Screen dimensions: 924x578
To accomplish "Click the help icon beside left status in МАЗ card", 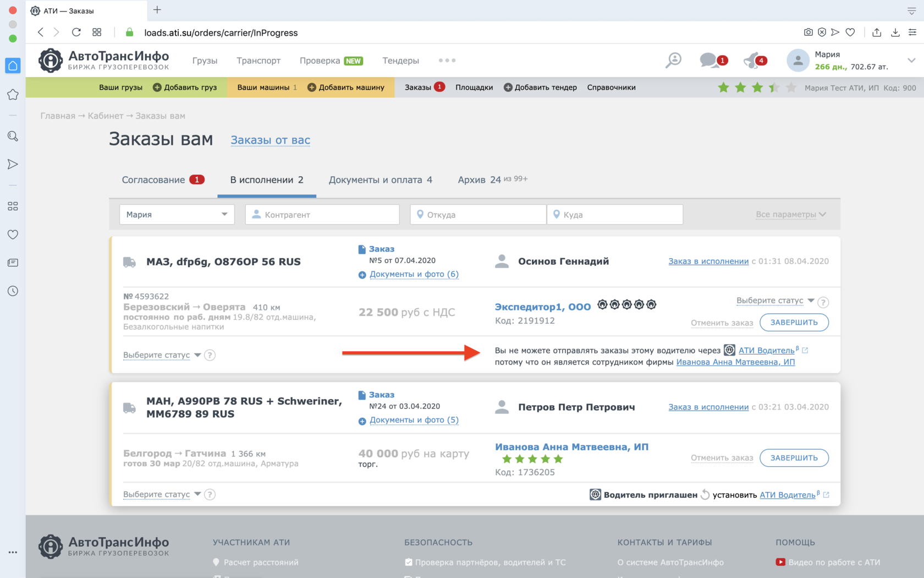I will (x=210, y=355).
